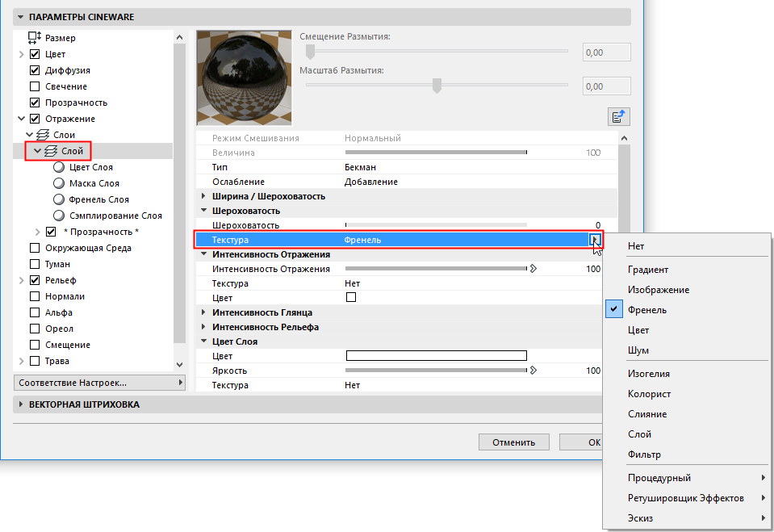Enable the Свечение checkbox
This screenshot has height=532, width=774.
pyautogui.click(x=34, y=86)
